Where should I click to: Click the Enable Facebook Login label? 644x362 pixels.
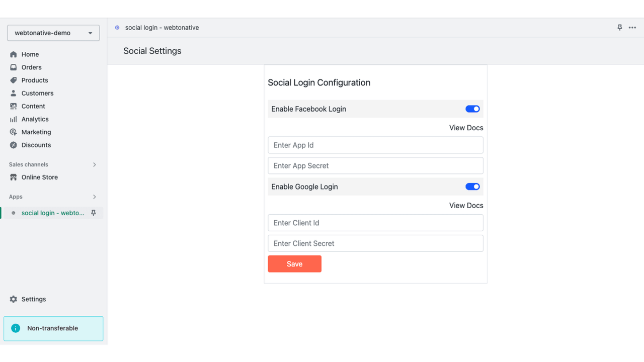click(308, 109)
